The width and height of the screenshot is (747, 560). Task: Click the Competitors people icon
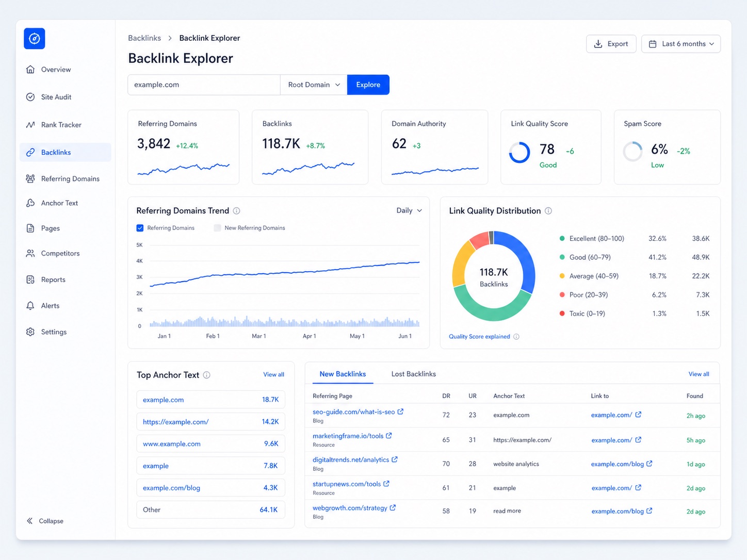click(x=30, y=254)
